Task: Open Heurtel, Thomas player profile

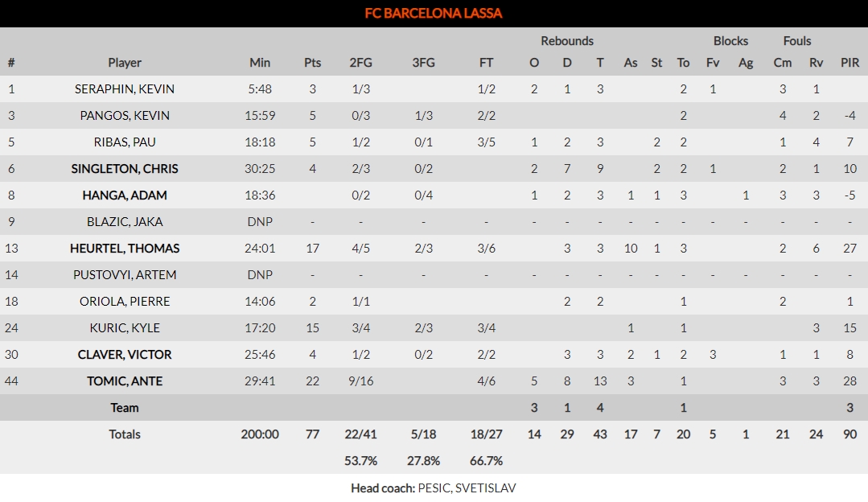Action: 125,249
